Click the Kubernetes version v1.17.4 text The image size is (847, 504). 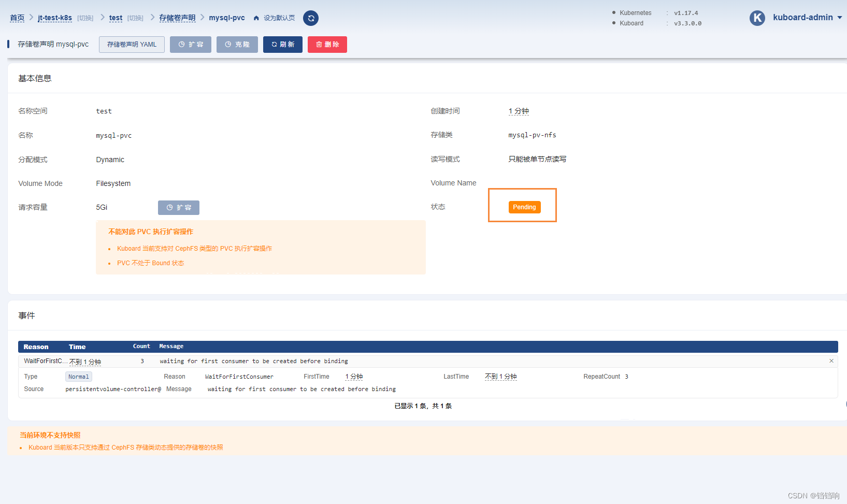point(686,13)
